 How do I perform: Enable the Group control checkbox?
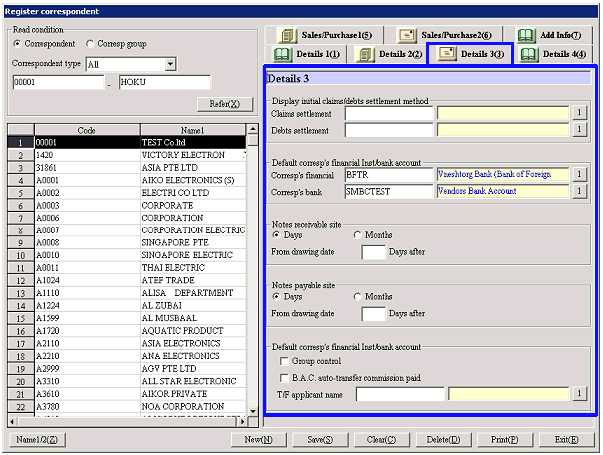pos(285,361)
